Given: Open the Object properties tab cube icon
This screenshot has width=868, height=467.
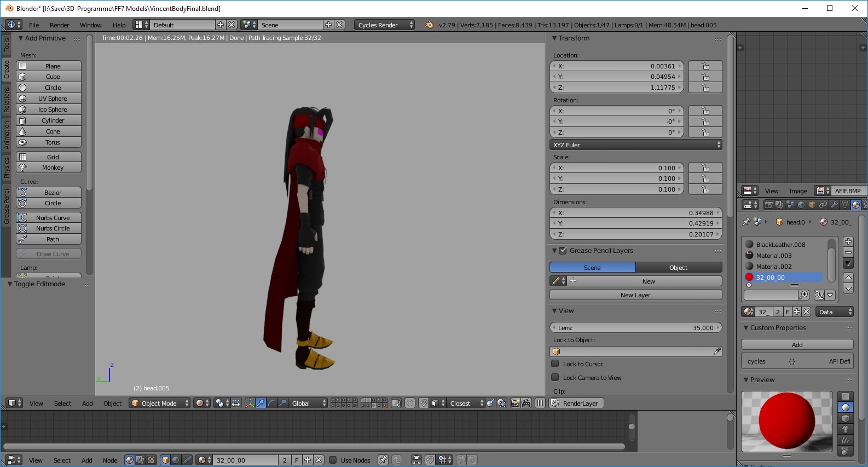Looking at the screenshot, I should coord(812,205).
